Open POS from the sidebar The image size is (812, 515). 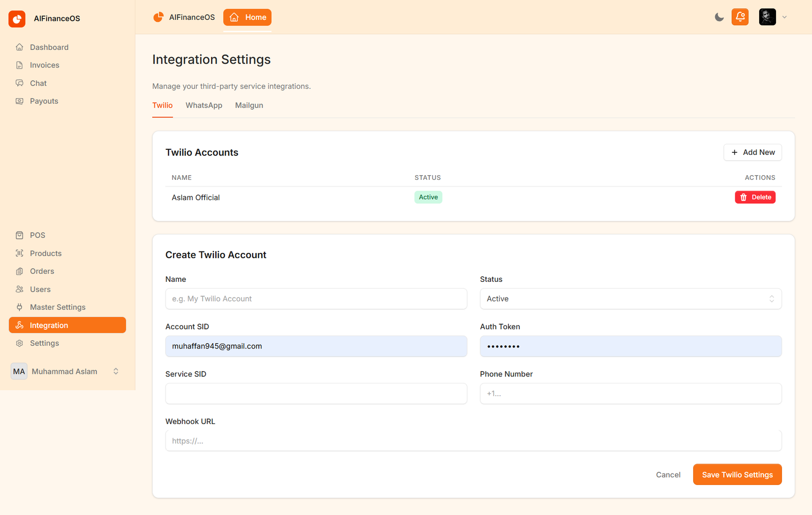click(67, 235)
